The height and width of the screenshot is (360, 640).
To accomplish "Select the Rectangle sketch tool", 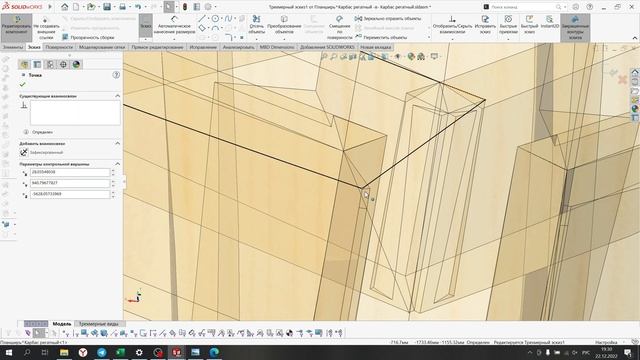I will (x=202, y=28).
